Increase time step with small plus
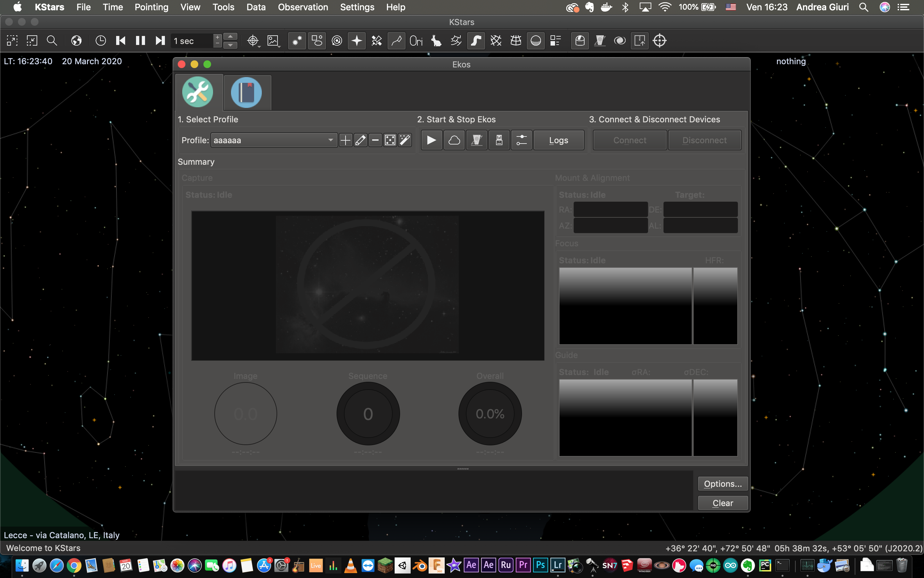 click(217, 38)
